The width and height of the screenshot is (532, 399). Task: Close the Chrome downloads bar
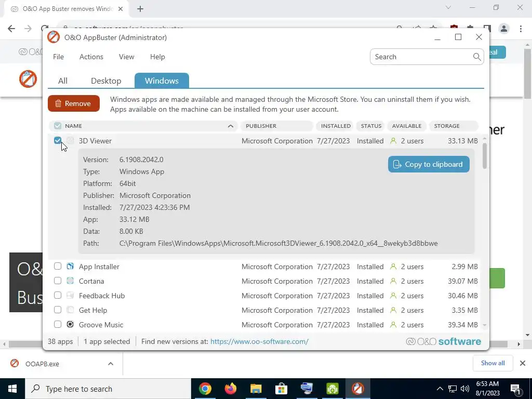pyautogui.click(x=523, y=363)
